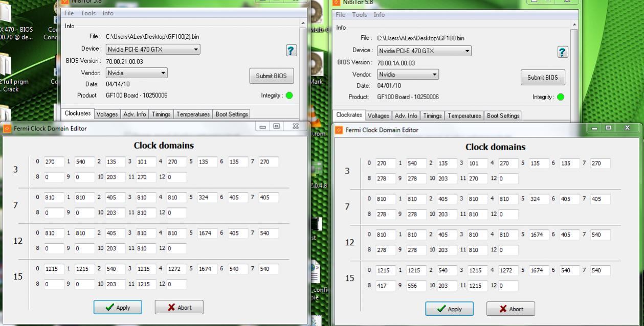Click Abort in left Clock Domain Editor
The image size is (644, 326).
pos(179,307)
